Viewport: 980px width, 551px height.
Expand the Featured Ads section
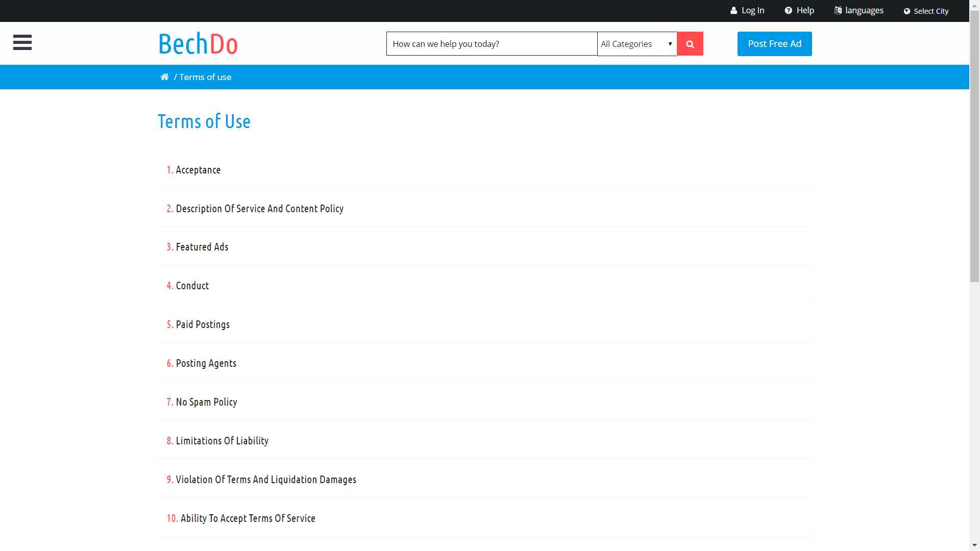point(202,247)
